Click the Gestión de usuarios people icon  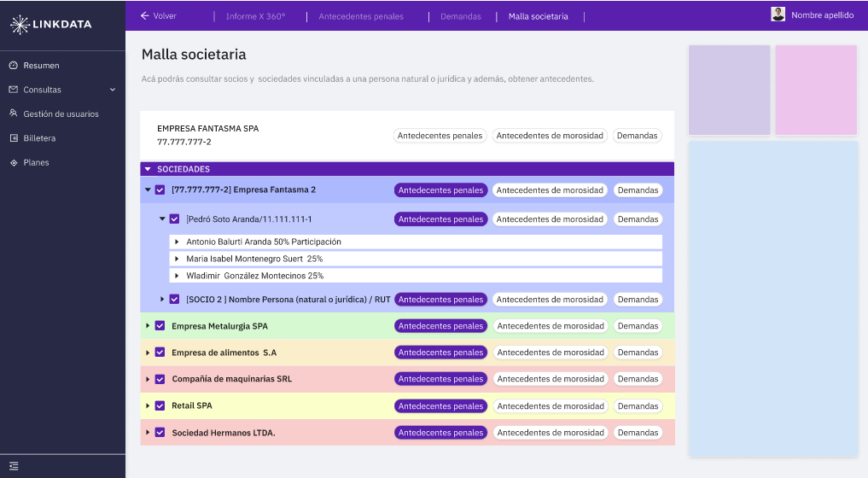tap(14, 113)
